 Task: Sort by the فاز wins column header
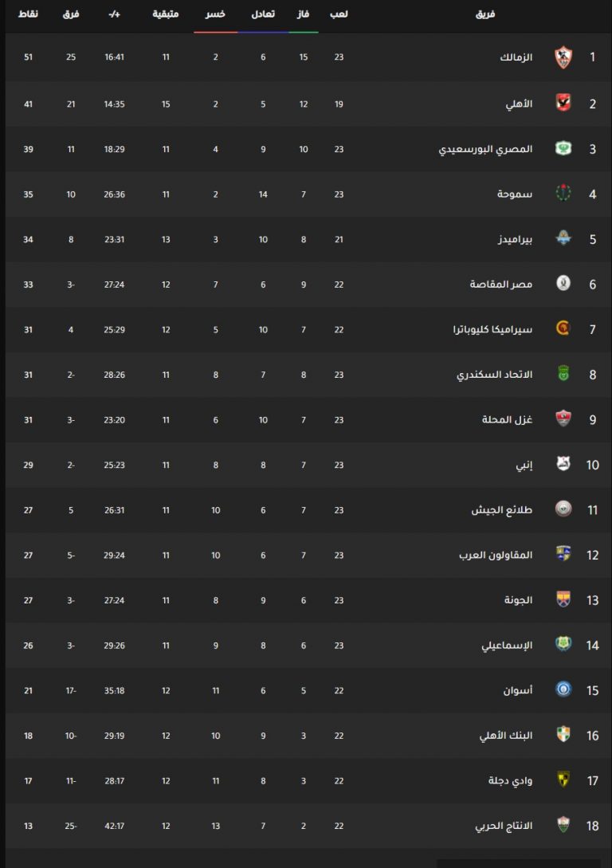coord(303,14)
